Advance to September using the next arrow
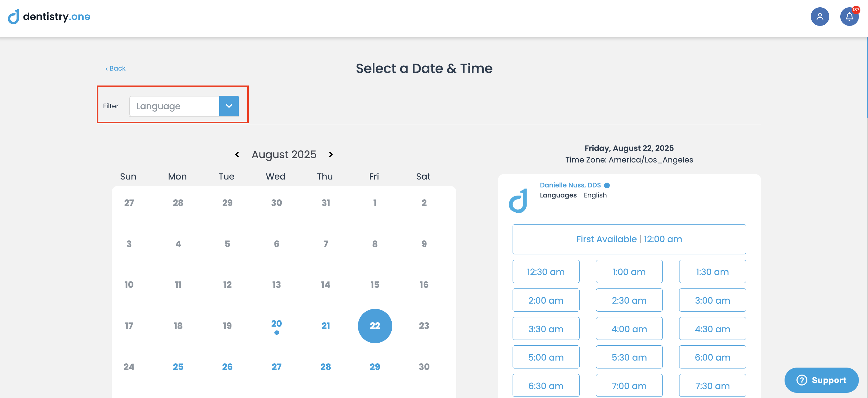The image size is (868, 398). click(330, 154)
